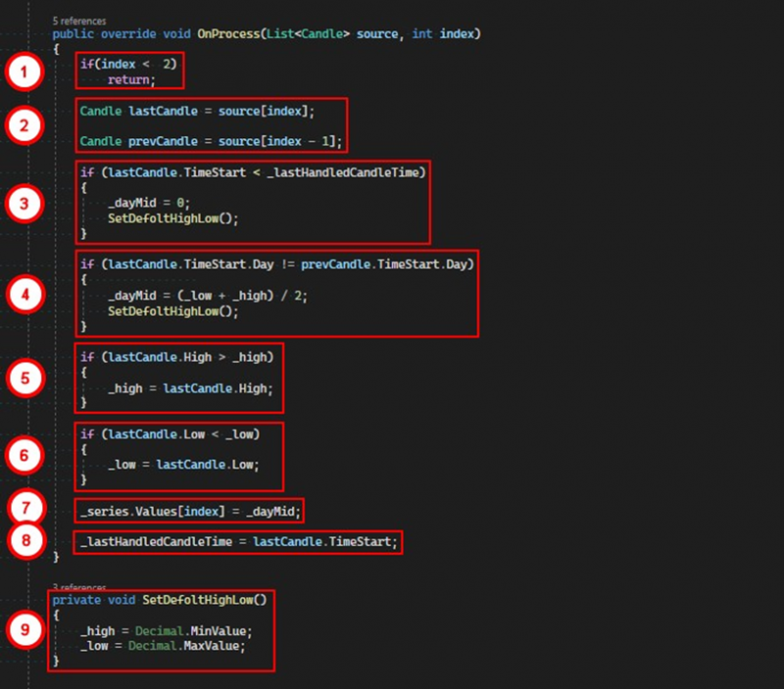Click the "_dayMid = 0;" assignment

149,203
